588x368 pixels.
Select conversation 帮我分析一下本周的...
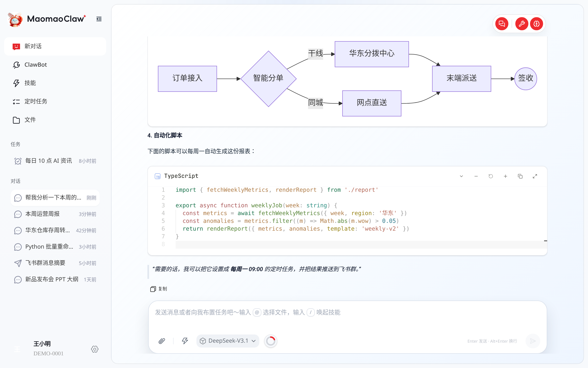pos(55,198)
